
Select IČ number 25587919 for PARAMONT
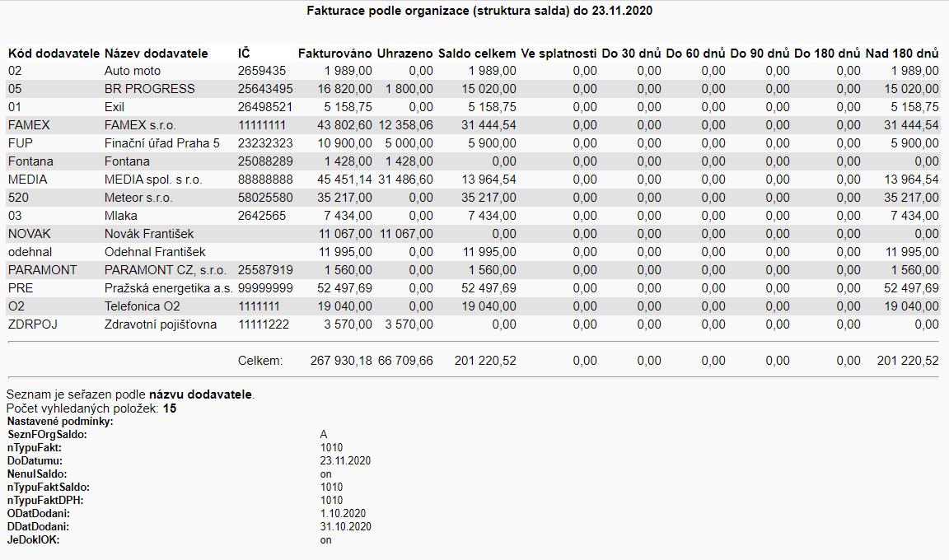[x=265, y=270]
